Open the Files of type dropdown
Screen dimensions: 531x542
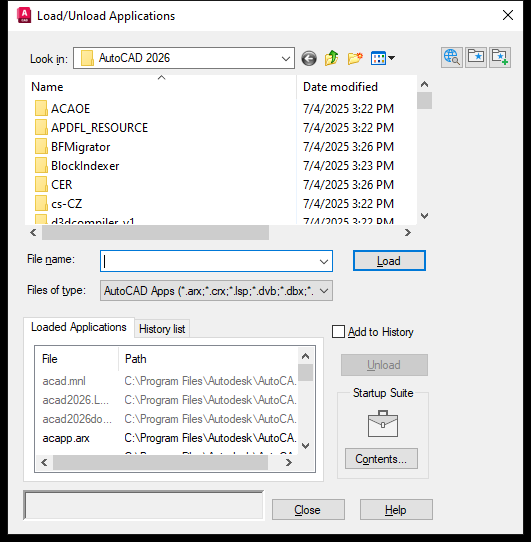pyautogui.click(x=216, y=291)
